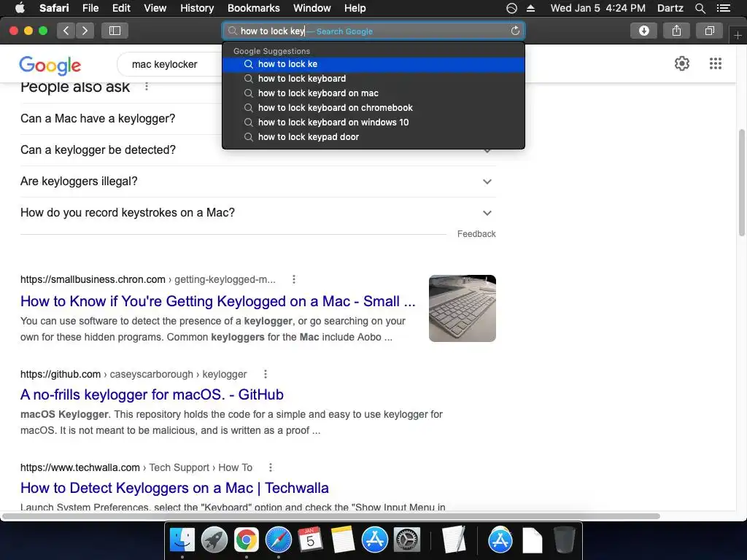Image resolution: width=747 pixels, height=560 pixels.
Task: Open a new tab with the plus button
Action: coord(738,36)
